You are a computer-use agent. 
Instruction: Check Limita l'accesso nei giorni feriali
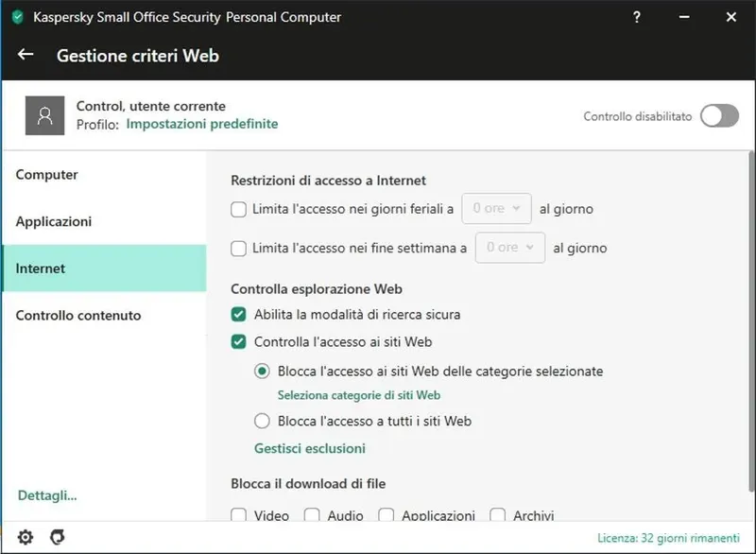click(239, 209)
